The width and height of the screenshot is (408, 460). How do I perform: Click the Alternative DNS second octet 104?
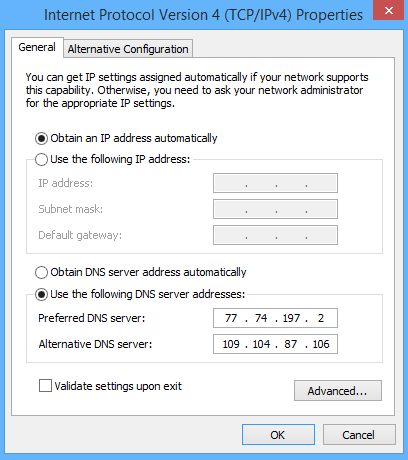point(261,344)
